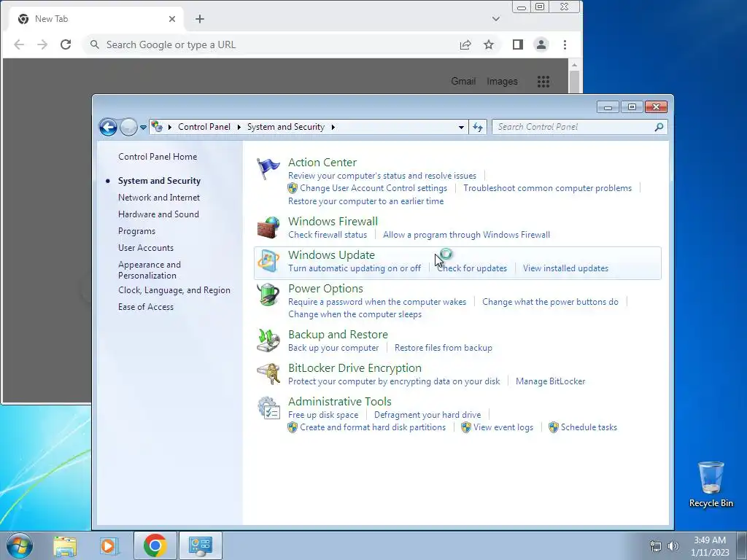Viewport: 747px width, 560px height.
Task: Click Restore files from backup
Action: pos(443,348)
